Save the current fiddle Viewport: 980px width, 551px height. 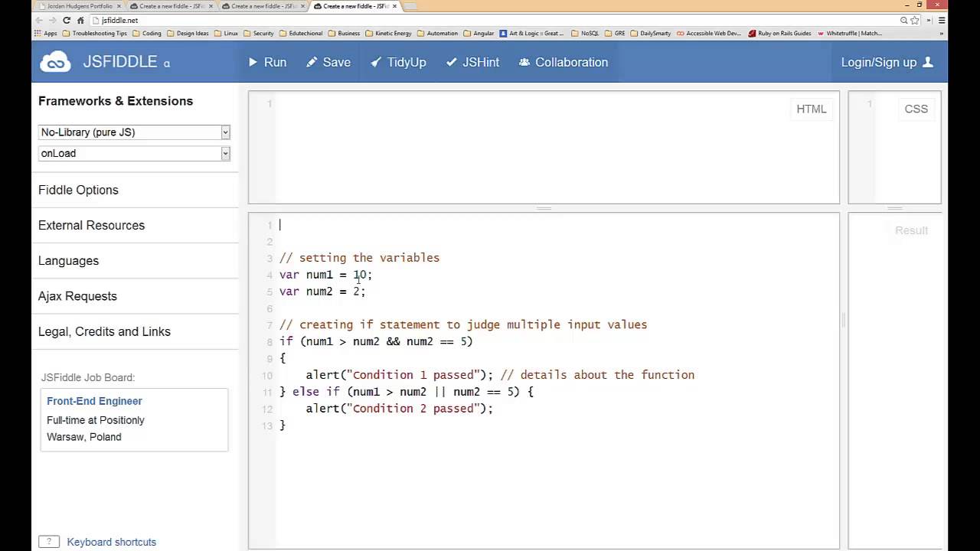328,62
